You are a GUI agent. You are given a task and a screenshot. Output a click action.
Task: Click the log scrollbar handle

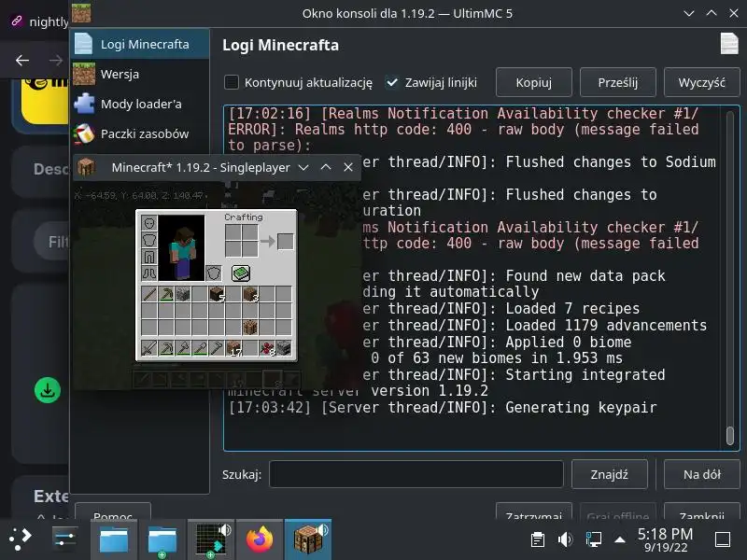[x=730, y=435]
